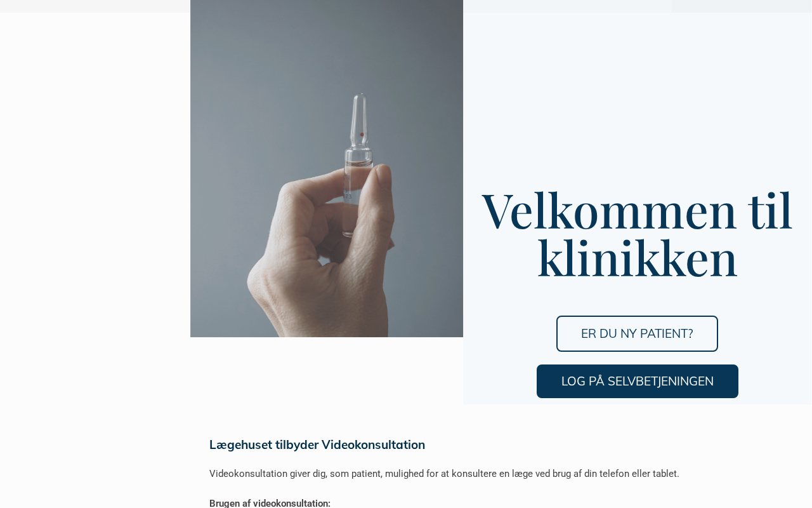Click the ER DU NY PATIENT? button

[637, 333]
